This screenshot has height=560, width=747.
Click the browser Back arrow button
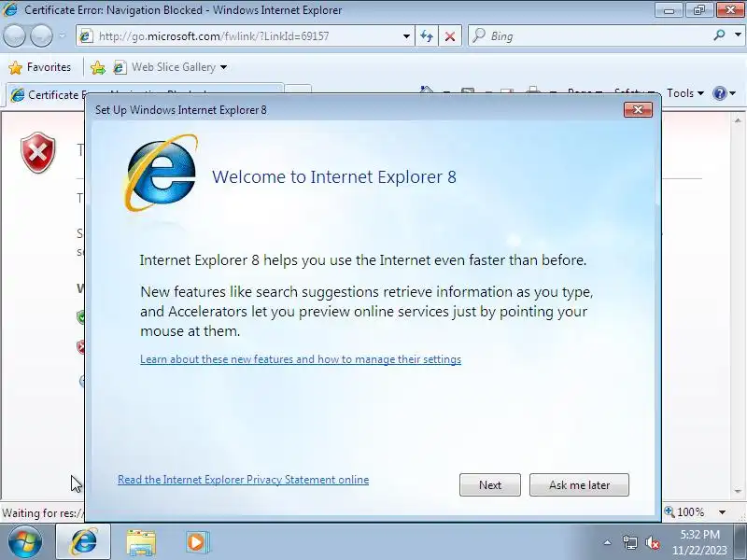click(x=14, y=35)
